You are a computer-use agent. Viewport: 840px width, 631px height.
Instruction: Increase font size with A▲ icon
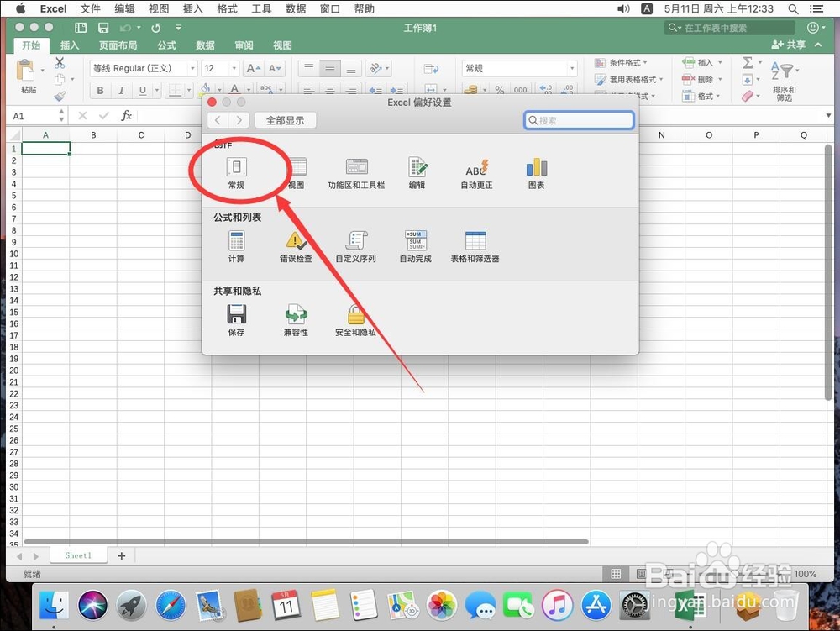[x=253, y=69]
